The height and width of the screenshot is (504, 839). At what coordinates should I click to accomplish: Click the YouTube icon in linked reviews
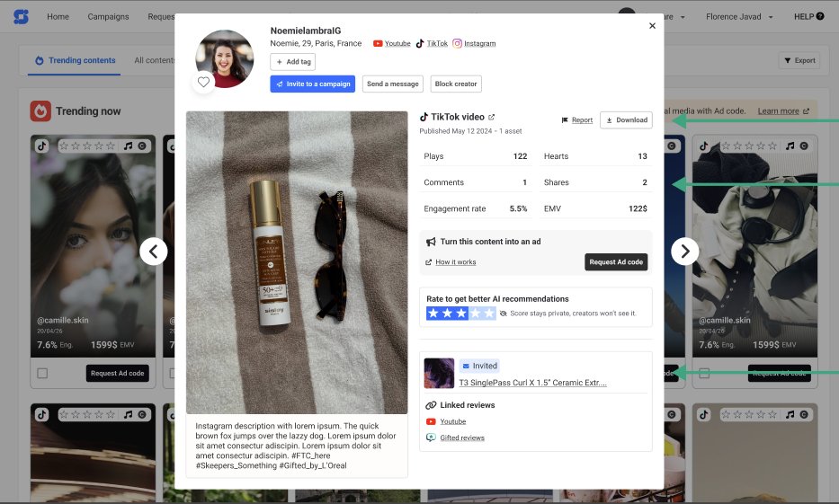pos(431,421)
